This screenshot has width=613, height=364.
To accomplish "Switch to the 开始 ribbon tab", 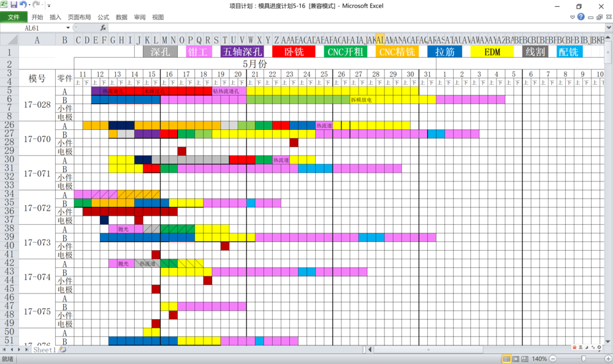I will click(x=37, y=17).
